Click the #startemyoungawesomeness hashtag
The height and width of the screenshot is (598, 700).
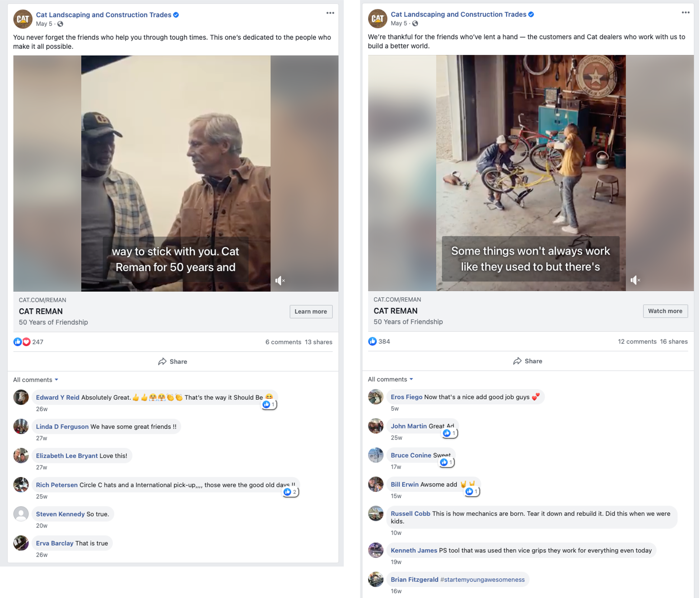tap(482, 580)
